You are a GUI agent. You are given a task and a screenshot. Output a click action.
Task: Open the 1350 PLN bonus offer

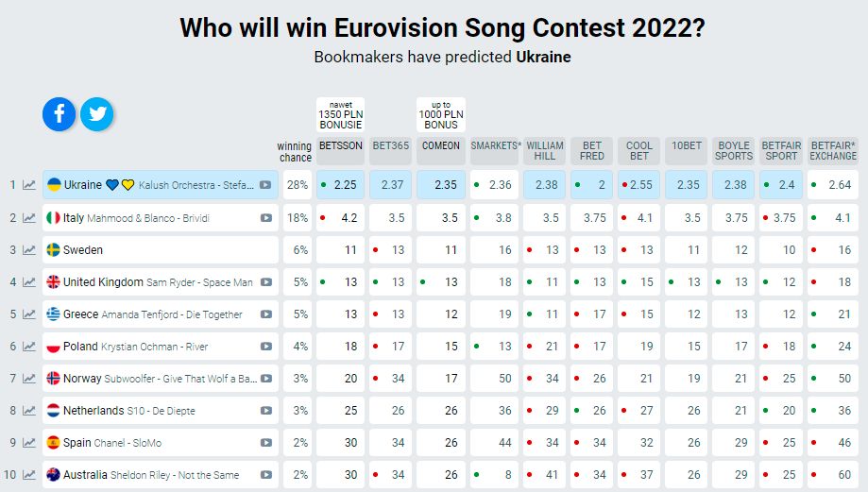[x=339, y=114]
